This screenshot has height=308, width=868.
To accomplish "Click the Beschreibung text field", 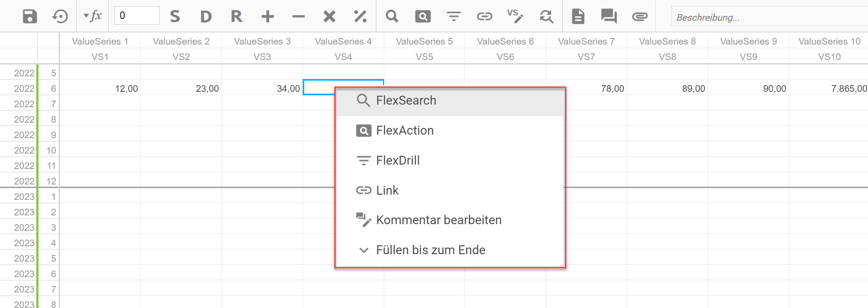I will pos(767,16).
